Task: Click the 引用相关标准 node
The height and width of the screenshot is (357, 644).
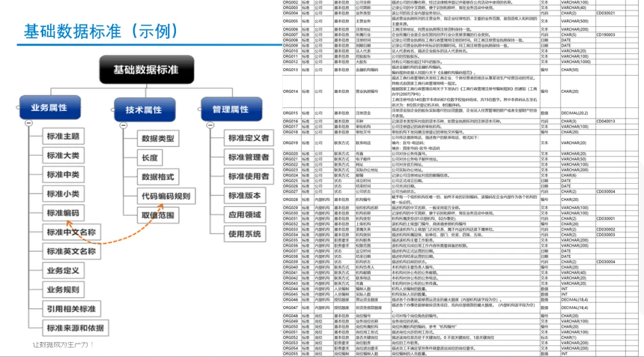Action: point(72,309)
